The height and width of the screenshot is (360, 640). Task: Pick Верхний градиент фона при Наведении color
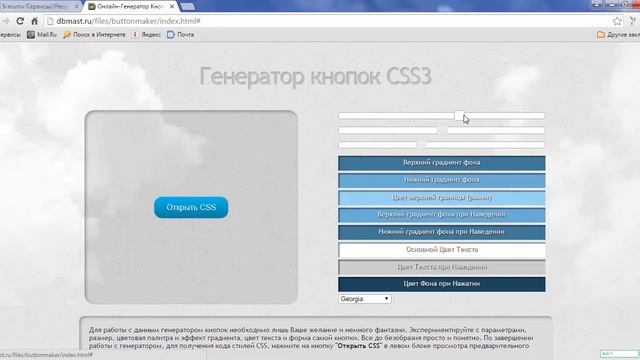442,215
